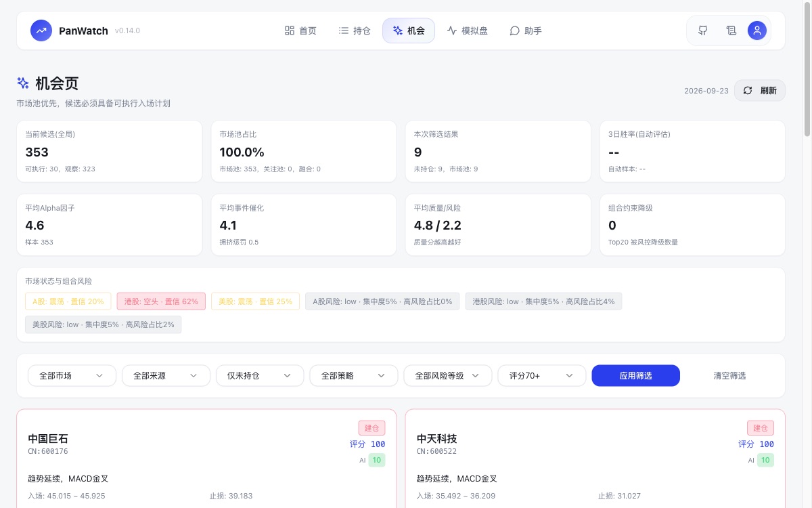This screenshot has height=508, width=812.
Task: Click the version label v0.14.0
Action: point(127,30)
